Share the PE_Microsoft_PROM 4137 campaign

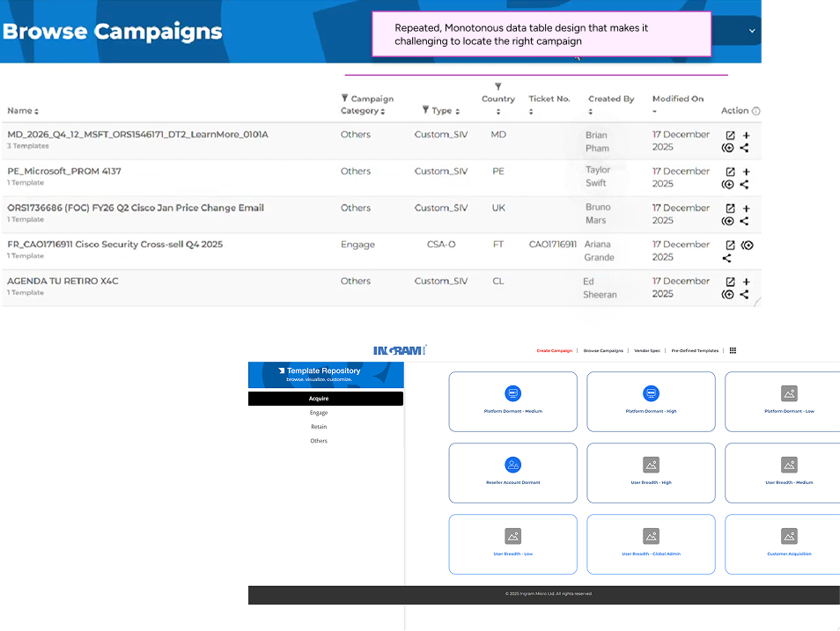click(744, 184)
